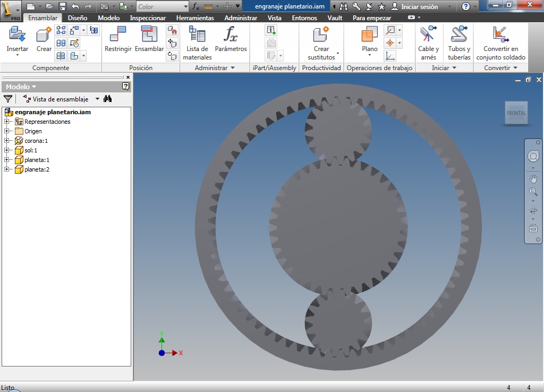Select the Plano work plane tool
This screenshot has width=544, height=392.
click(x=369, y=36)
